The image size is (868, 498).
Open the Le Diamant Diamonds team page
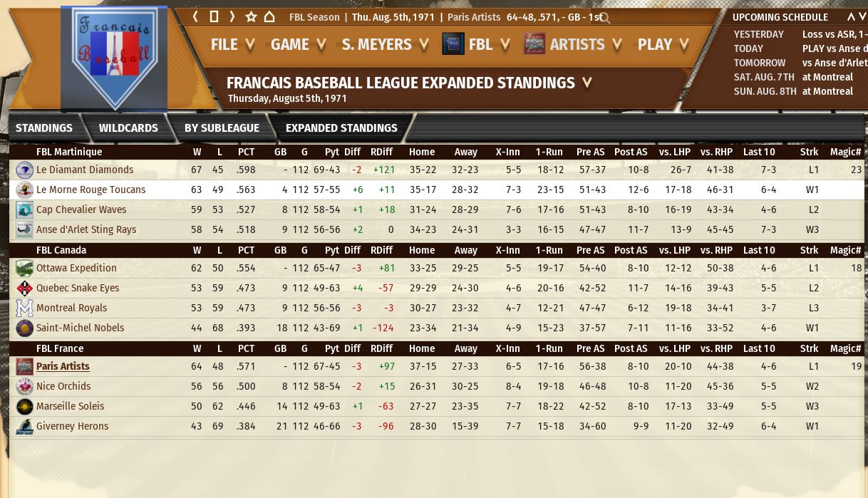pyautogui.click(x=85, y=170)
